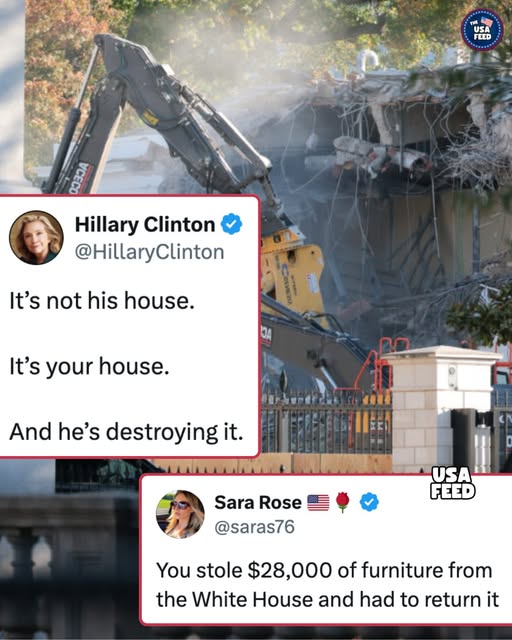The image size is (512, 640).
Task: Click the yellow excavator demolition attachment
Action: click(292, 273)
